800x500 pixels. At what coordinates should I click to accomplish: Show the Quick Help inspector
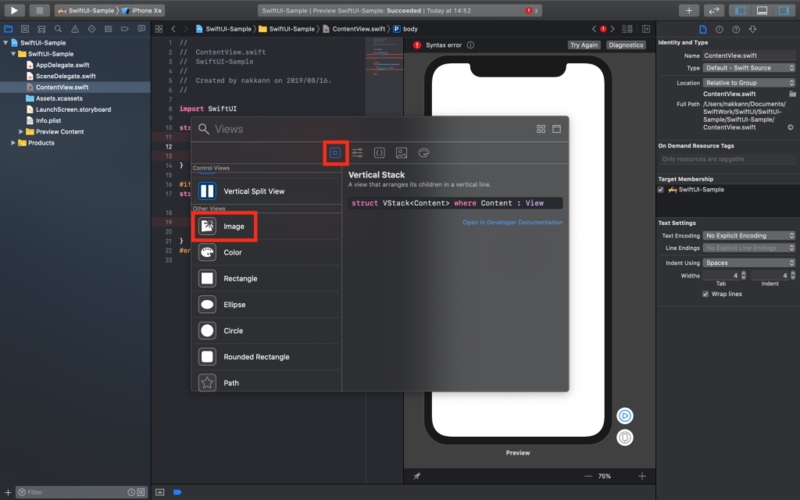(736, 29)
